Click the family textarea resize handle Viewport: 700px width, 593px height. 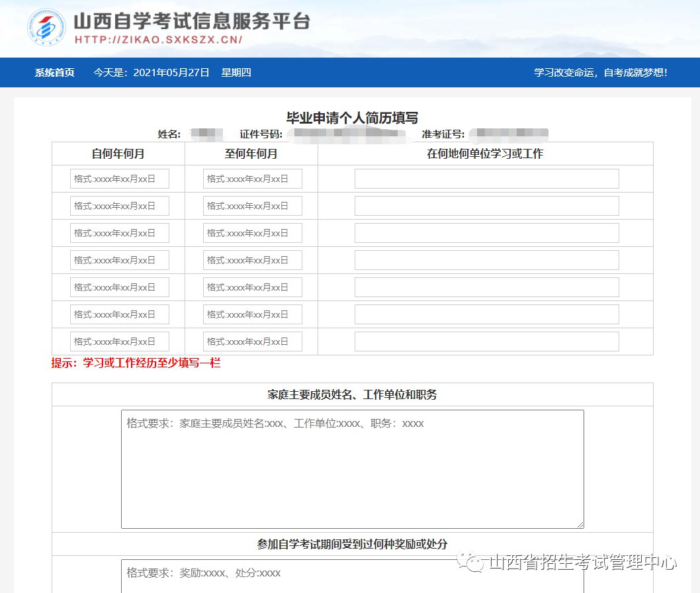[x=580, y=525]
